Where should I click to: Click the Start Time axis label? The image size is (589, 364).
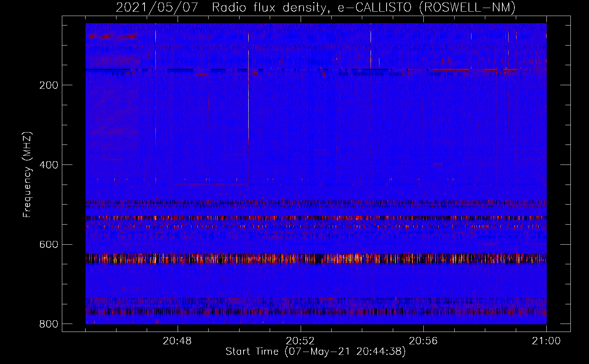(316, 352)
